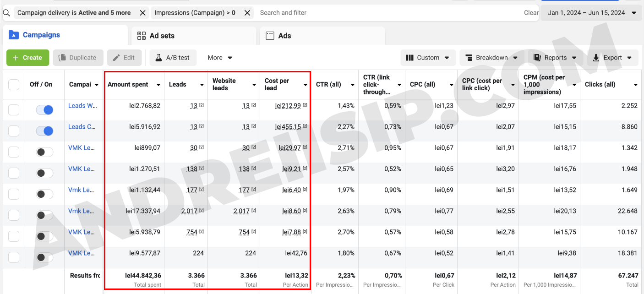
Task: Start an A/B test
Action: pyautogui.click(x=173, y=58)
